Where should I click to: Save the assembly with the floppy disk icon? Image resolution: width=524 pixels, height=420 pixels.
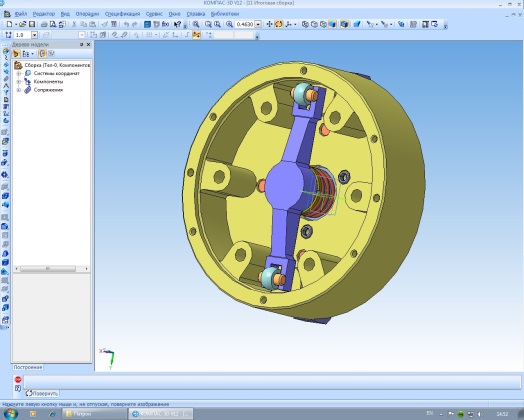(x=32, y=24)
